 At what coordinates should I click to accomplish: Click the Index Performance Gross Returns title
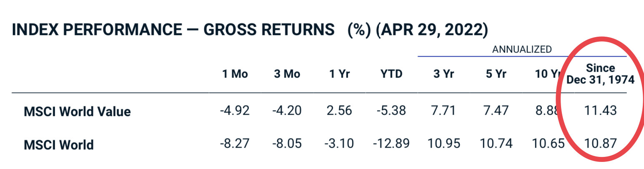click(x=250, y=31)
